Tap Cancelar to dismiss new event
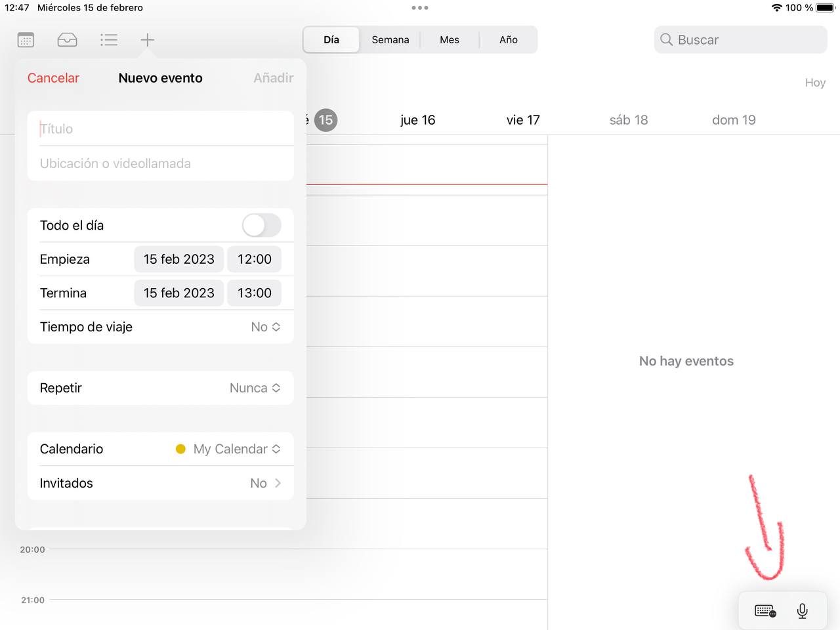840x630 pixels. pyautogui.click(x=53, y=77)
